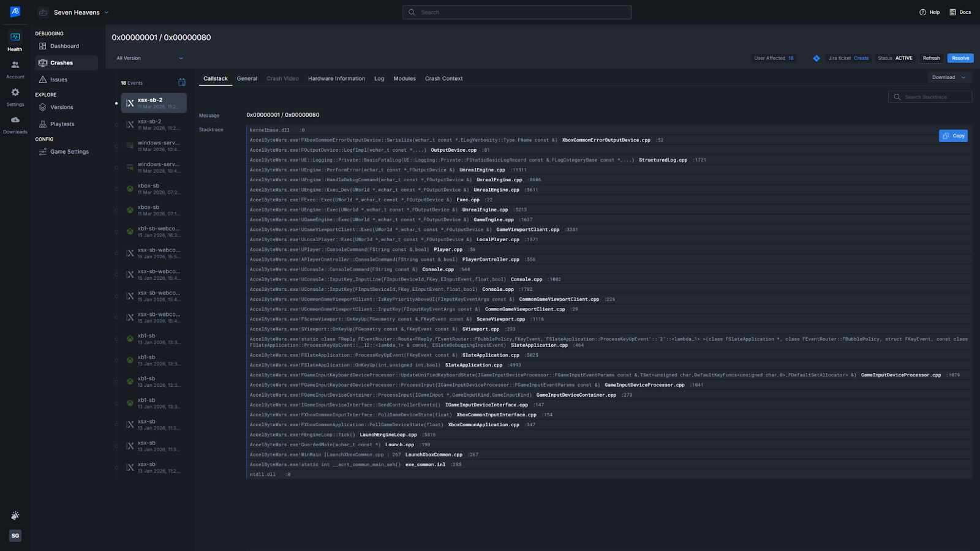980x551 pixels.
Task: Click the Resolve button
Action: point(960,58)
